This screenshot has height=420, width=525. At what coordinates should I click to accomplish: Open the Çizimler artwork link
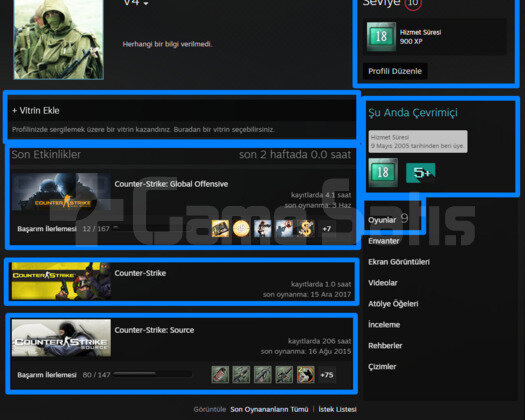[382, 367]
